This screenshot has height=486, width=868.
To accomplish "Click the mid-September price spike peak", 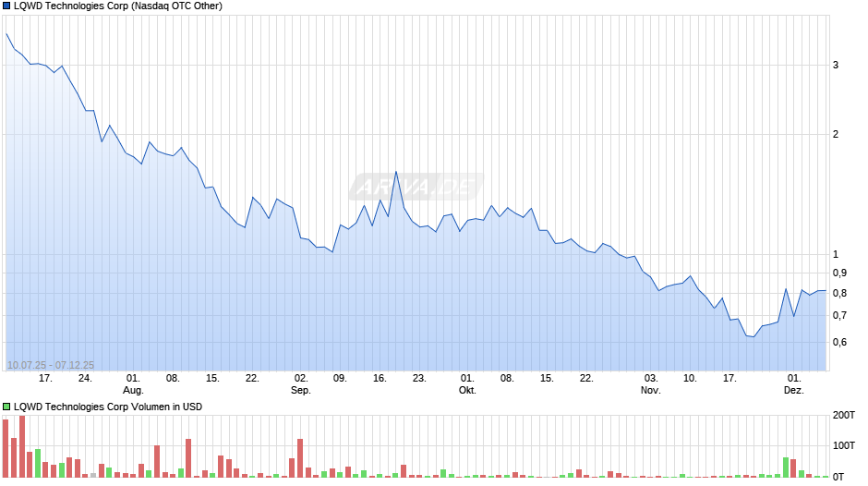I will click(x=396, y=172).
